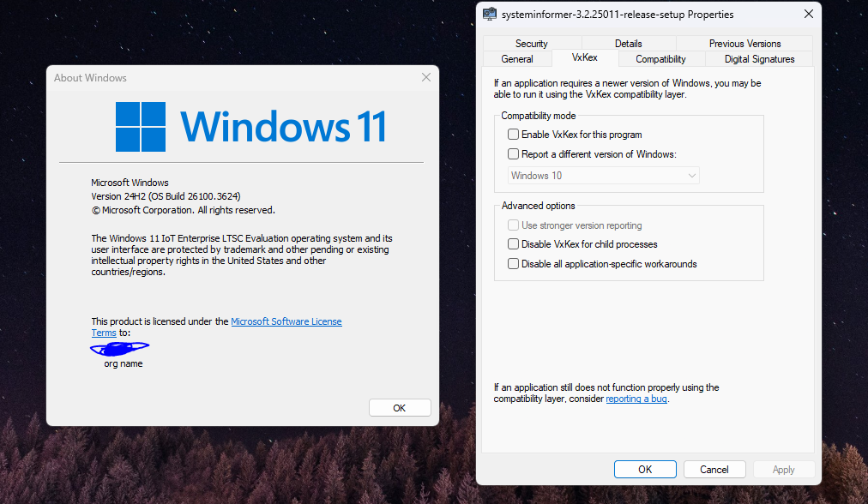Viewport: 868px width, 504px height.
Task: Switch to the Details tab
Action: click(x=629, y=43)
